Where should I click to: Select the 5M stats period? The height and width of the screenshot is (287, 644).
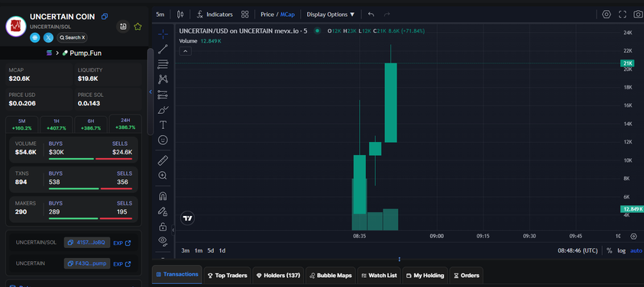(21, 125)
